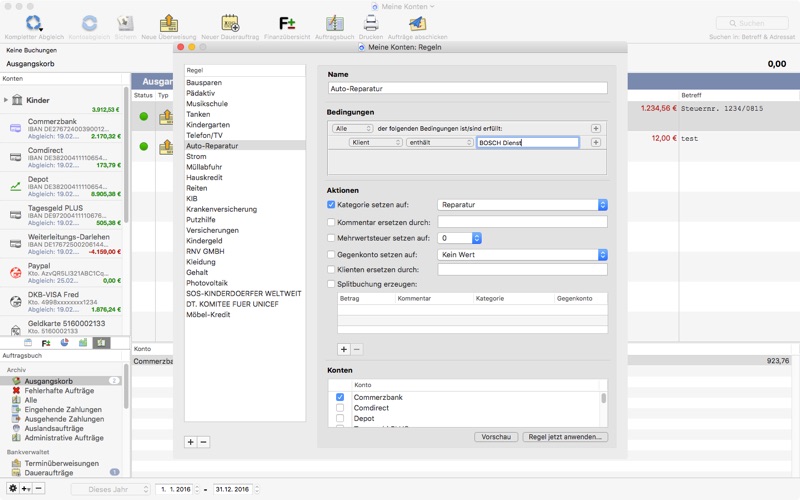Select Ausgehende Zahlungen in the sidebar
The image size is (800, 500).
pos(64,419)
